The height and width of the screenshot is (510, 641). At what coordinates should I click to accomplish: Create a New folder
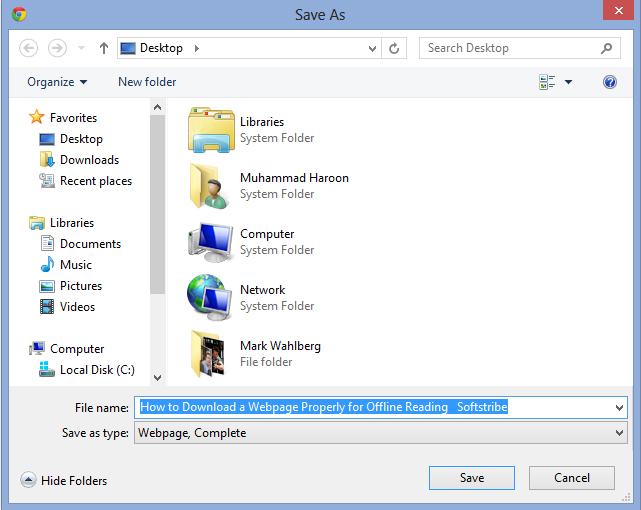(x=147, y=82)
